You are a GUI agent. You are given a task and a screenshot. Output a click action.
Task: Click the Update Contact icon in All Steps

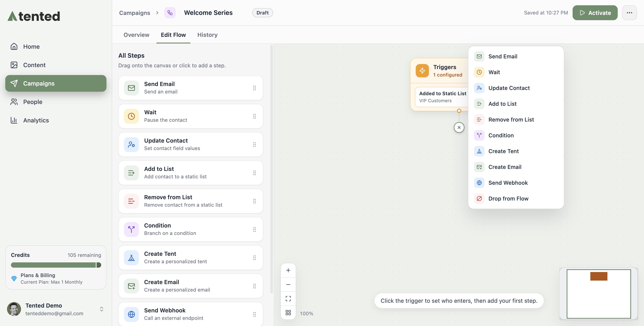click(x=131, y=145)
